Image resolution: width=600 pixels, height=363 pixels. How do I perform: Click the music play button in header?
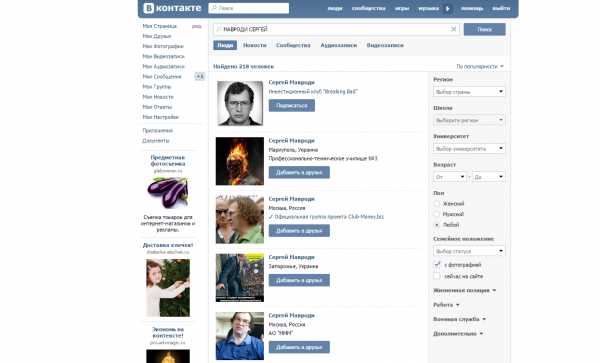(x=447, y=8)
